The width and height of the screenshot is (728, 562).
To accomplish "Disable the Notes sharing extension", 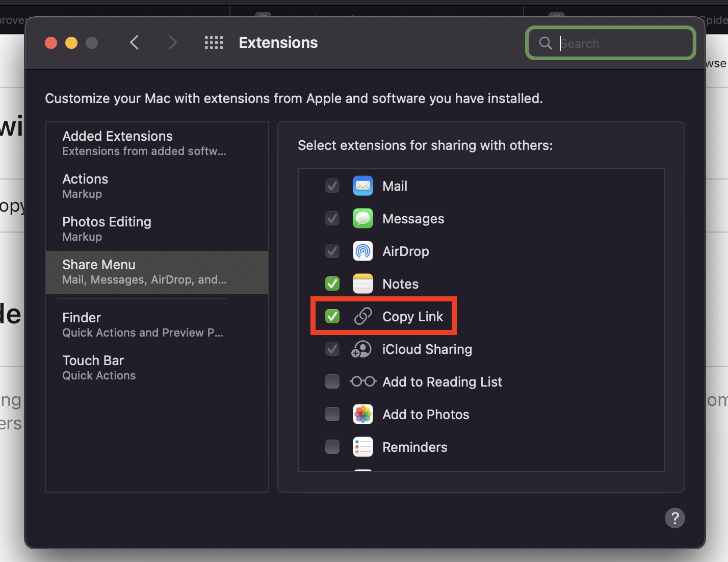I will point(332,284).
